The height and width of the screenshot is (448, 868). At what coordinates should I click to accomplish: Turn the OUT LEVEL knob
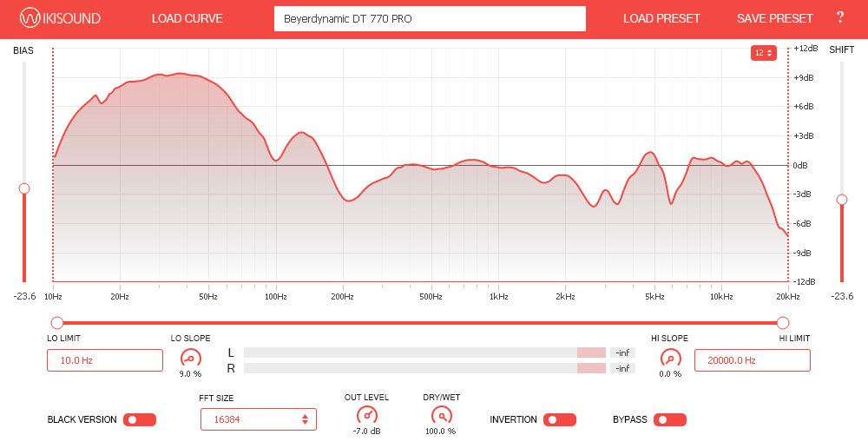(366, 415)
